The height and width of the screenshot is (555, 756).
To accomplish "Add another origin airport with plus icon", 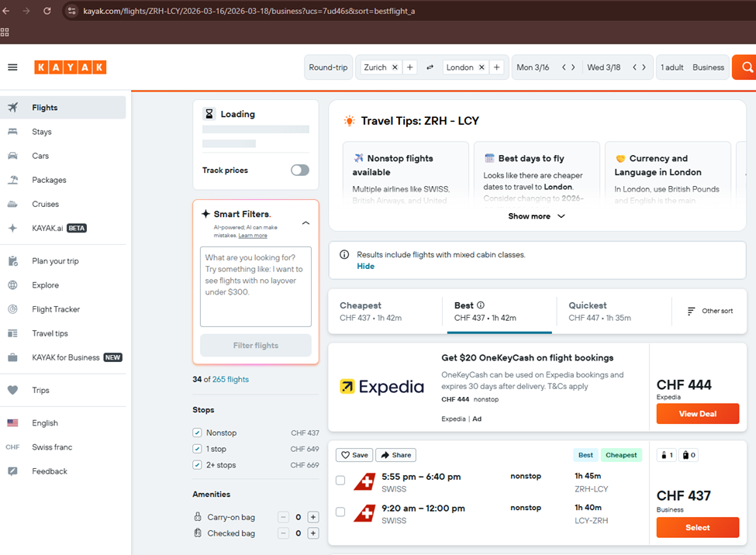I will tap(410, 67).
